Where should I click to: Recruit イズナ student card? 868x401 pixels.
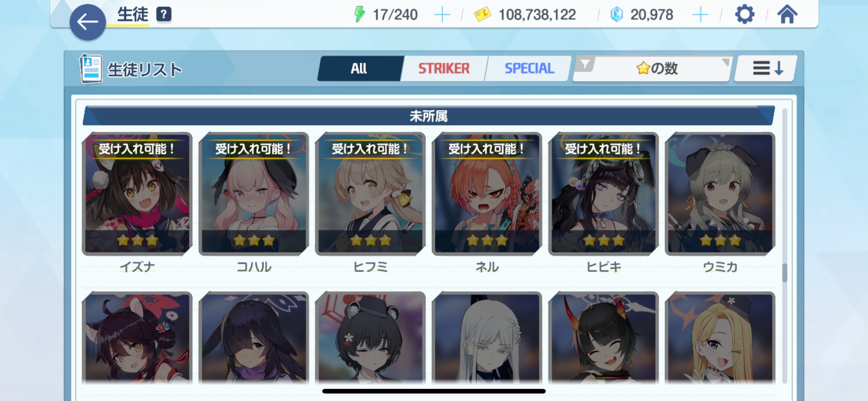(137, 194)
